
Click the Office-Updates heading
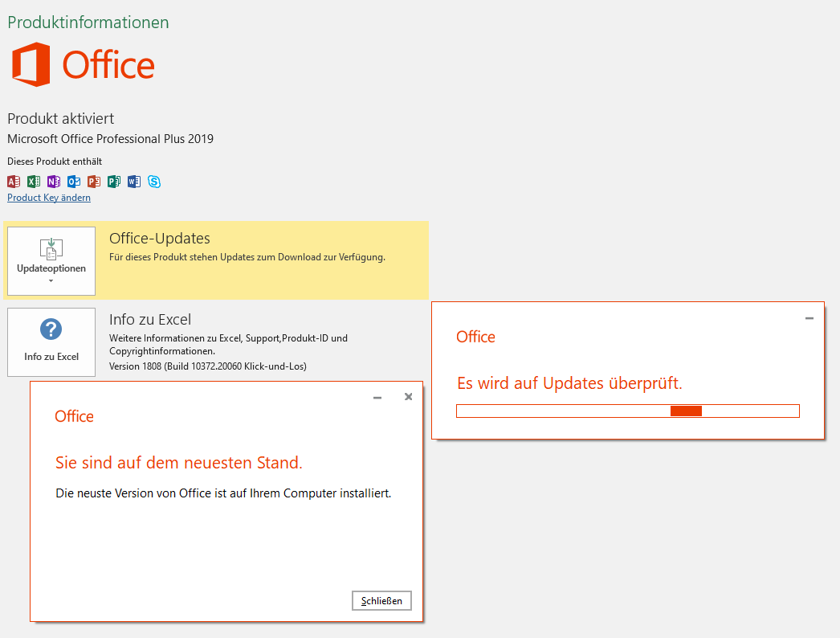(160, 239)
